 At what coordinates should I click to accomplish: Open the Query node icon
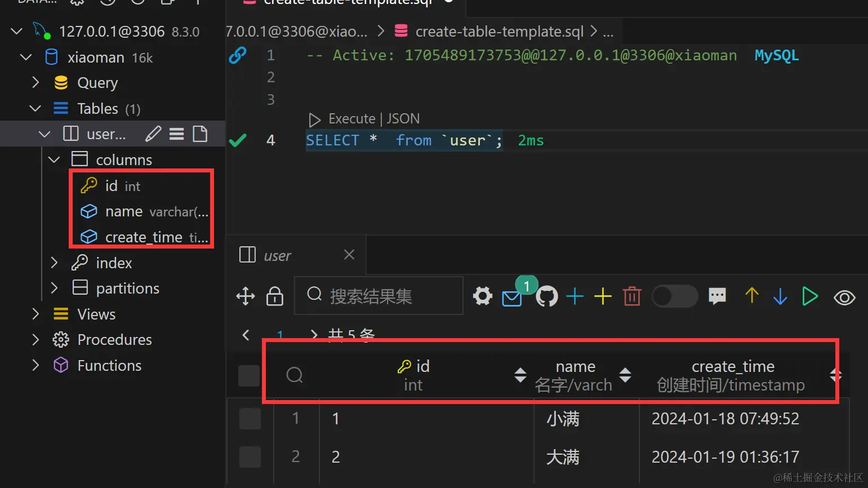point(61,83)
